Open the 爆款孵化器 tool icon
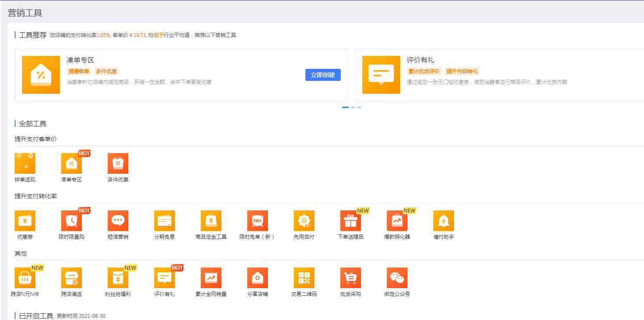This screenshot has height=320, width=644. point(397,221)
